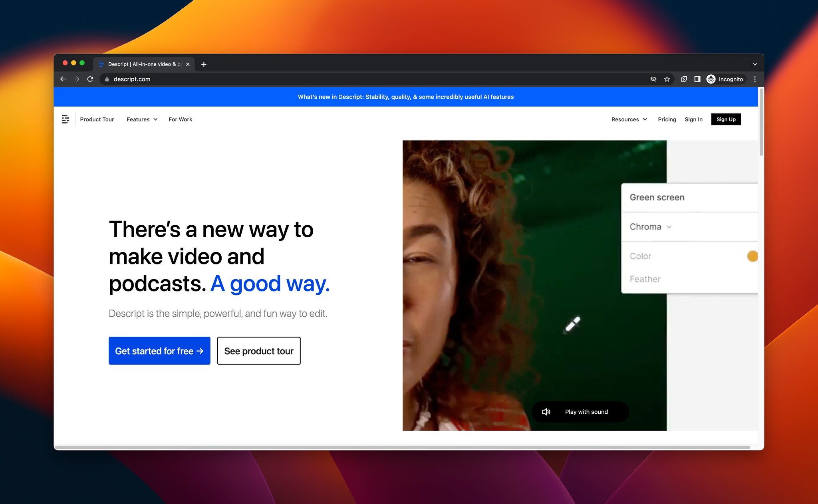Viewport: 818px width, 504px height.
Task: Open the Features dropdown menu
Action: (142, 119)
